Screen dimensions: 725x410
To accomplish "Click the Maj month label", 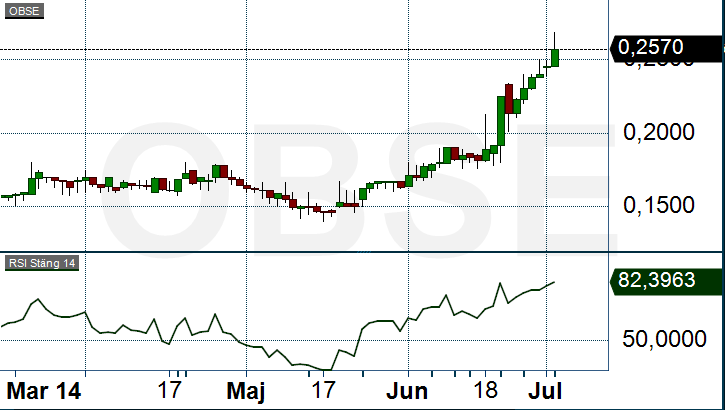I will (246, 392).
